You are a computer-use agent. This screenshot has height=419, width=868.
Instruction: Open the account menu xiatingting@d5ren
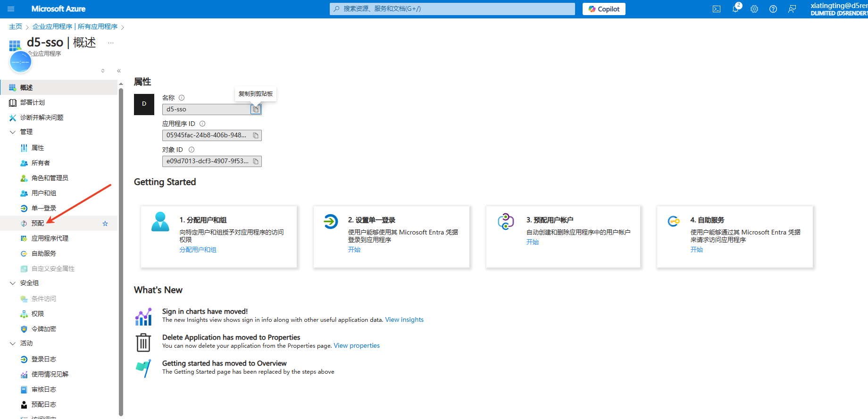839,9
